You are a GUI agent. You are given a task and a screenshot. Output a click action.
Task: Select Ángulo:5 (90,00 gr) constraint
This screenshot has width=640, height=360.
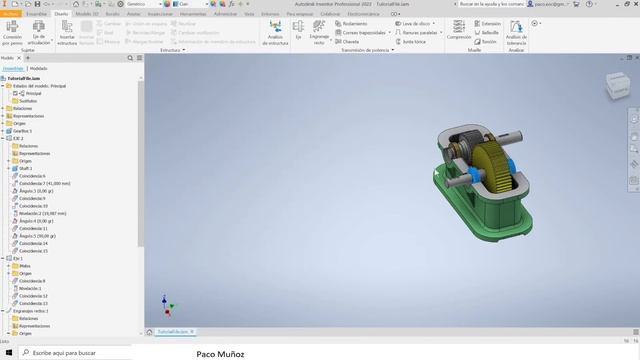point(37,236)
